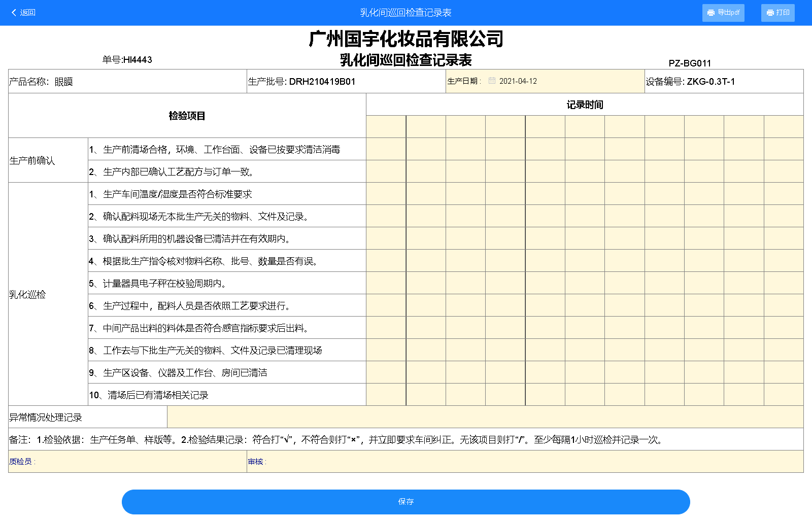Click the 打印 print button
This screenshot has width=812, height=520.
pos(777,13)
